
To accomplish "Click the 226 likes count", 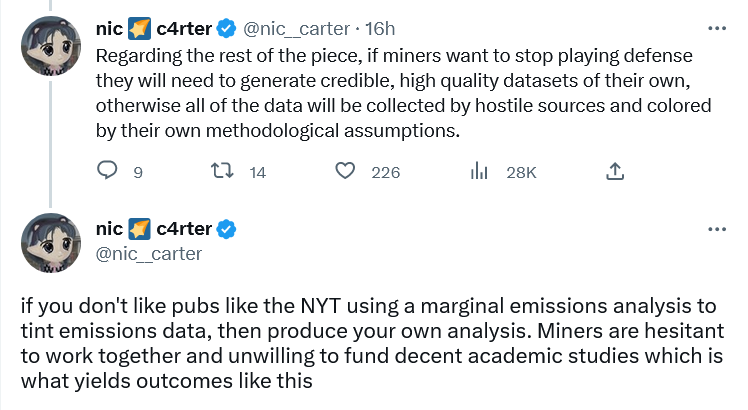I will click(x=385, y=173).
